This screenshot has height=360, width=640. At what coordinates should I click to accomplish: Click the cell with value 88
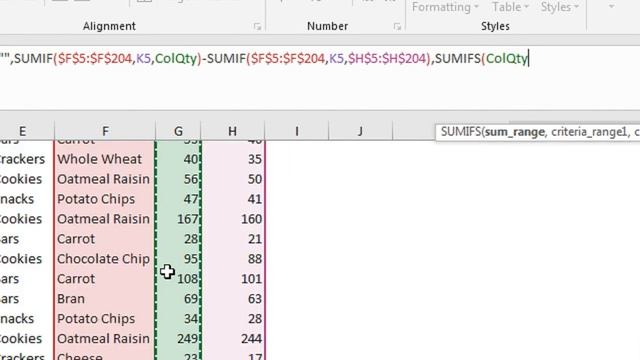click(x=233, y=259)
